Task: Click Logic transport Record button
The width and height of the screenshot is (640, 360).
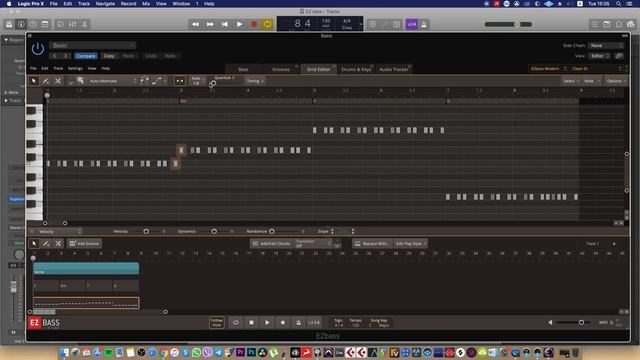Action: click(254, 24)
